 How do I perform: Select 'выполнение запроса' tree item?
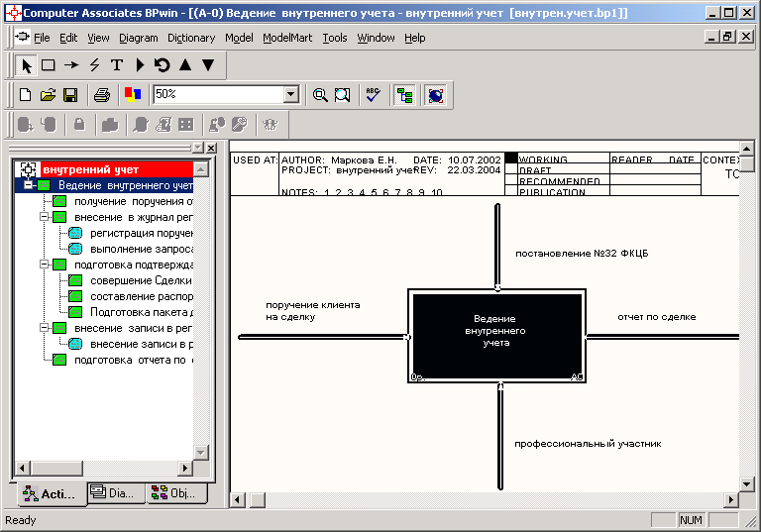pos(142,249)
